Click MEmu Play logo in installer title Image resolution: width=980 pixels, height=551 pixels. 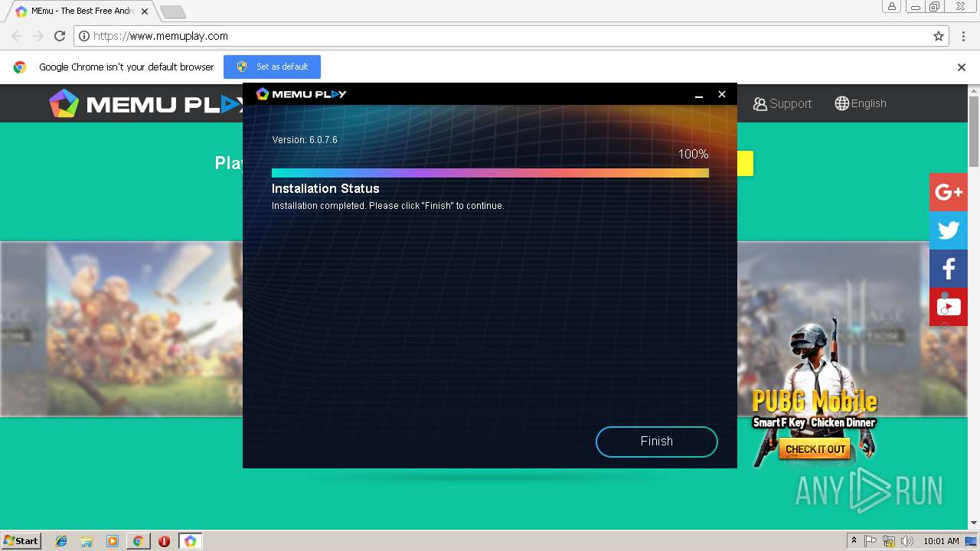(x=301, y=94)
